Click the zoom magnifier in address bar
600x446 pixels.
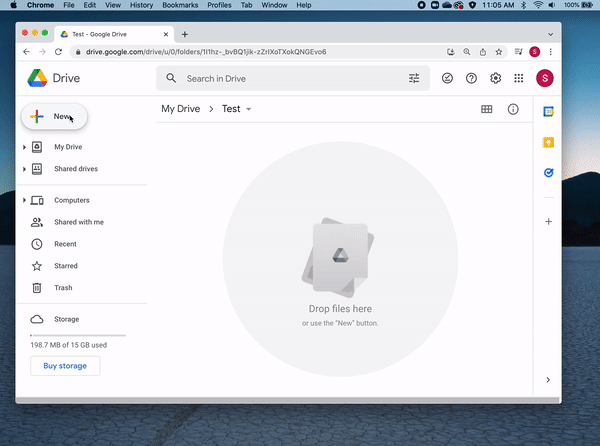tap(467, 52)
